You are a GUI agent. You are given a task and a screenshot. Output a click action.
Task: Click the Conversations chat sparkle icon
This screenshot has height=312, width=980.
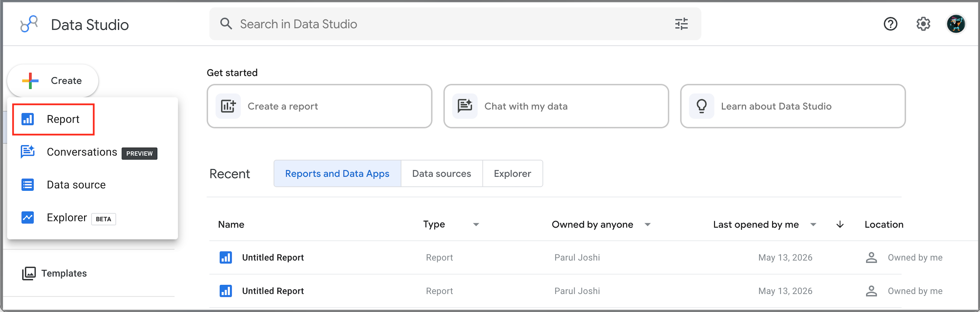pos(28,152)
